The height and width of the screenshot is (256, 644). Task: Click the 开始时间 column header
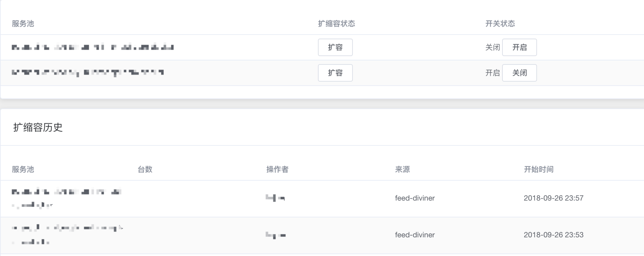point(538,169)
